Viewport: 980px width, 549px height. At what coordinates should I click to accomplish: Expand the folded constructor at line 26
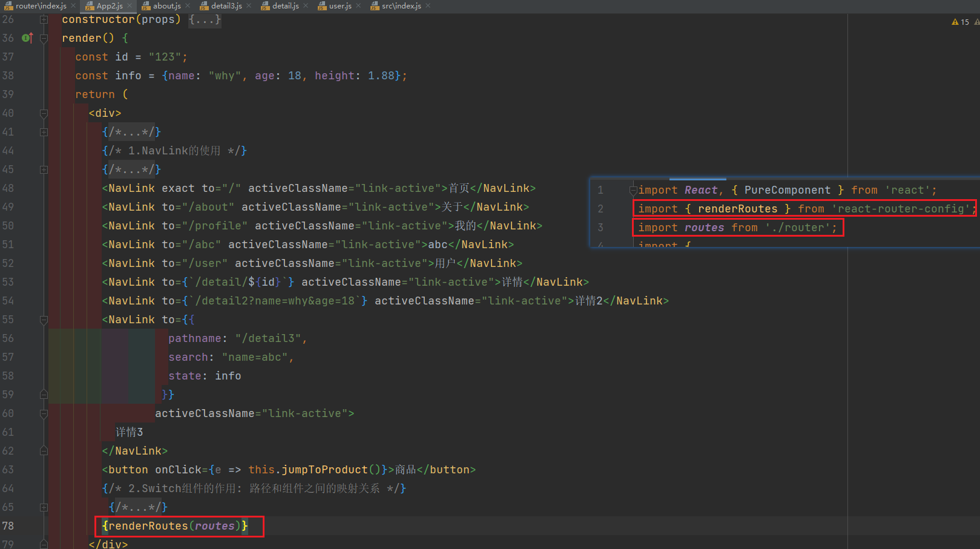[x=44, y=19]
